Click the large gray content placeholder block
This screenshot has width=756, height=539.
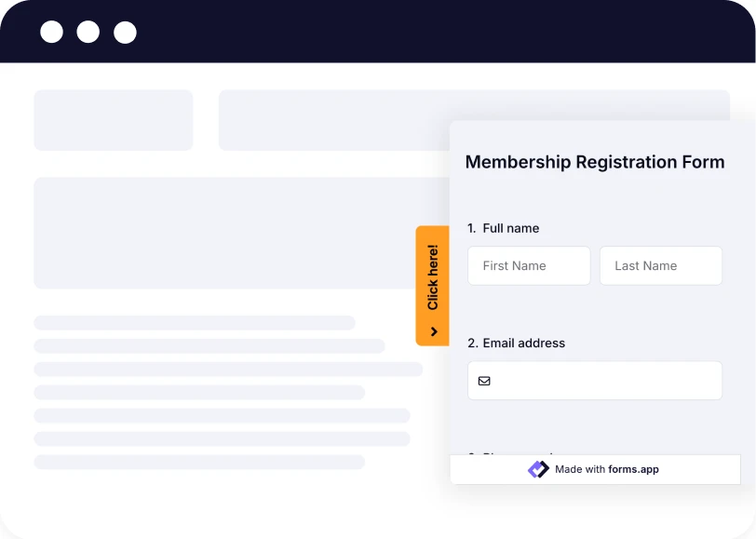pos(223,233)
